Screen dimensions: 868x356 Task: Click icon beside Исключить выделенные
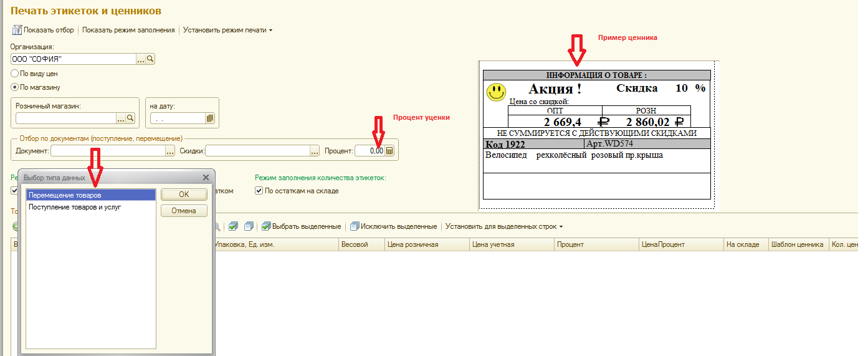click(355, 226)
